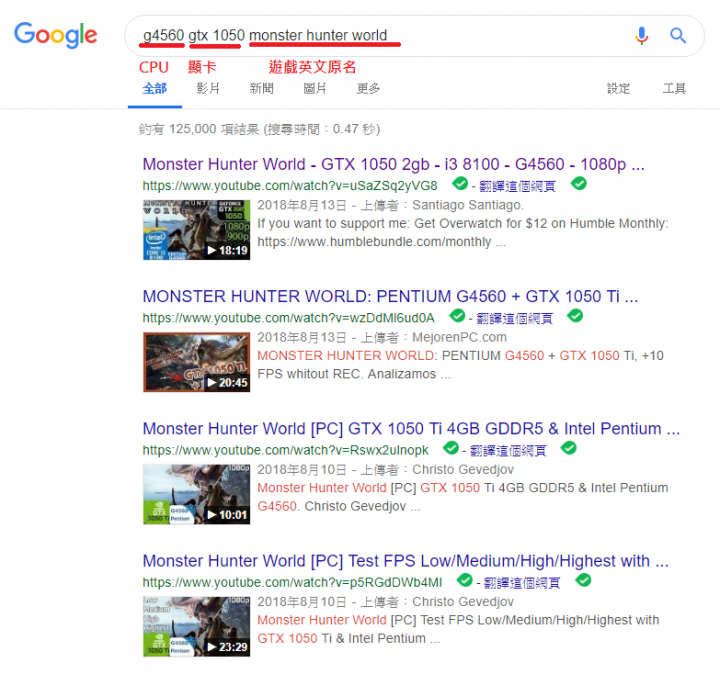Click the snippet text 'FPS whitout REC. Analizamos'
Viewport: 720px width, 674px height.
tap(347, 374)
